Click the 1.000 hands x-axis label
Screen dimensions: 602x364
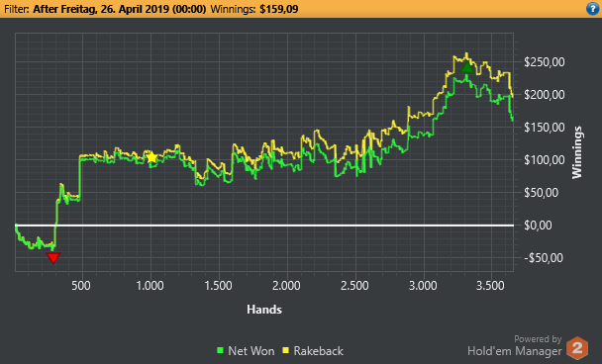150,286
